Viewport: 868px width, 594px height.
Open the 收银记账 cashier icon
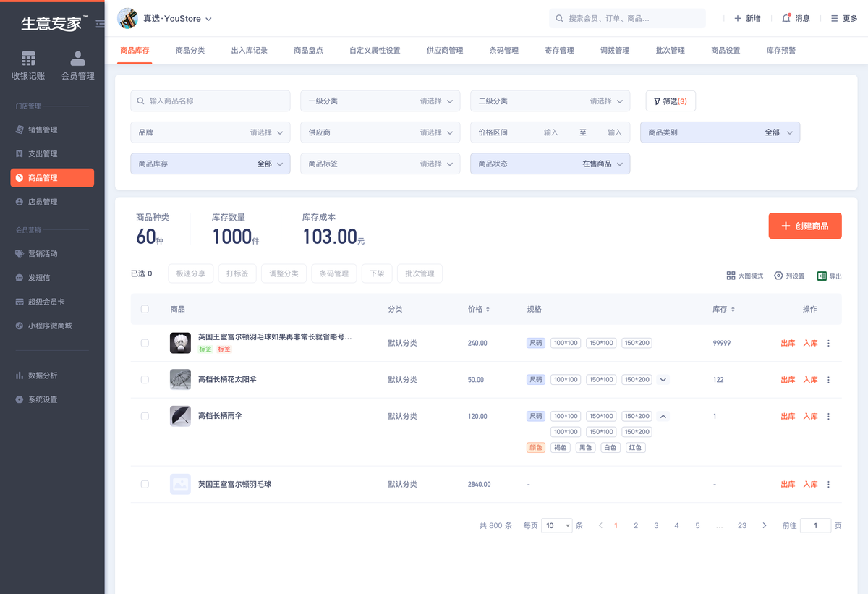(28, 59)
